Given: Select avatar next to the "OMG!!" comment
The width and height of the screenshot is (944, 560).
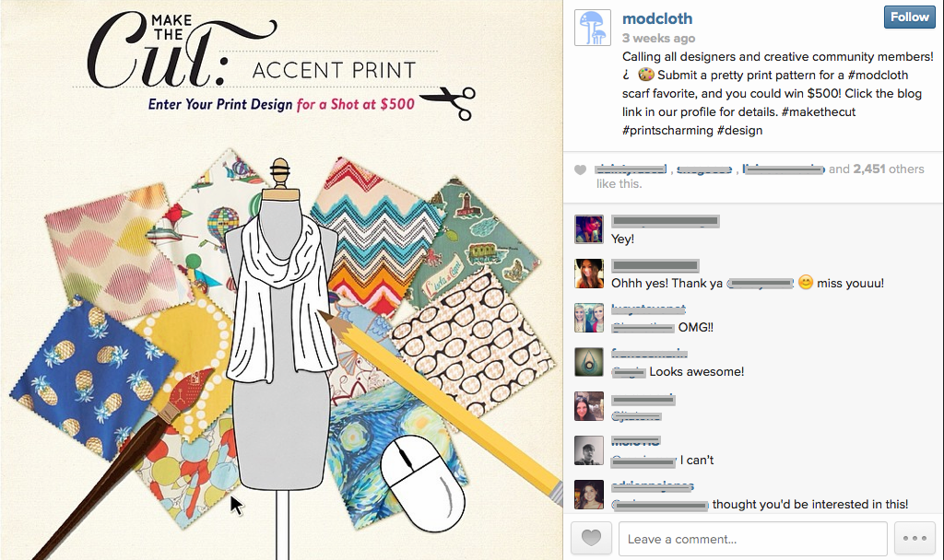Looking at the screenshot, I should point(589,318).
